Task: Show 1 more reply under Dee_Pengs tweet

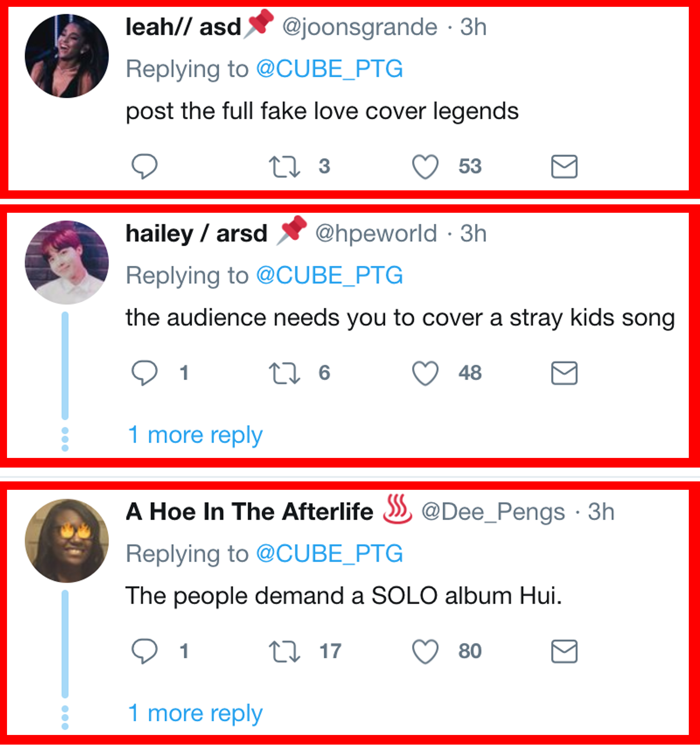Action: [195, 713]
